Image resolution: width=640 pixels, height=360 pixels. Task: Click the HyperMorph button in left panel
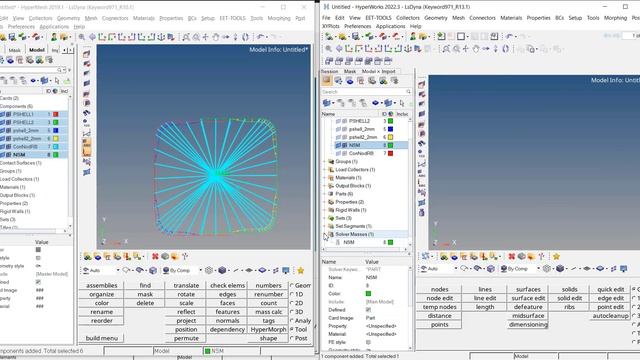click(269, 329)
